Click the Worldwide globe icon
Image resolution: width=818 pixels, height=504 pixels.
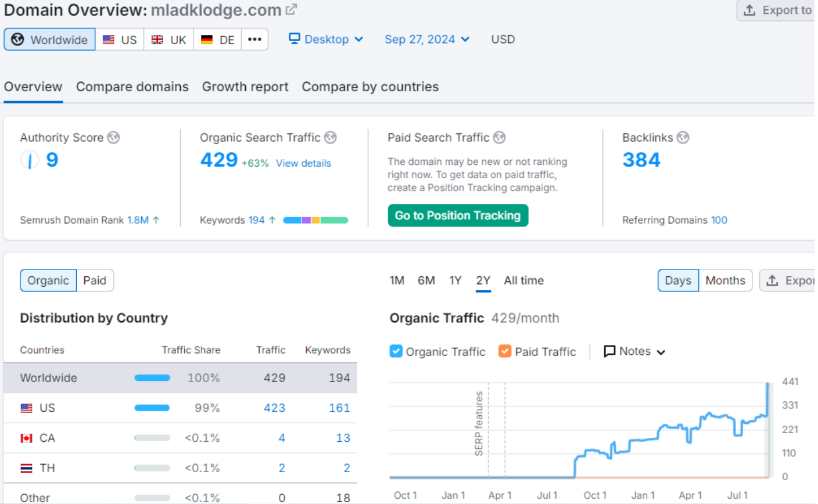(x=17, y=39)
